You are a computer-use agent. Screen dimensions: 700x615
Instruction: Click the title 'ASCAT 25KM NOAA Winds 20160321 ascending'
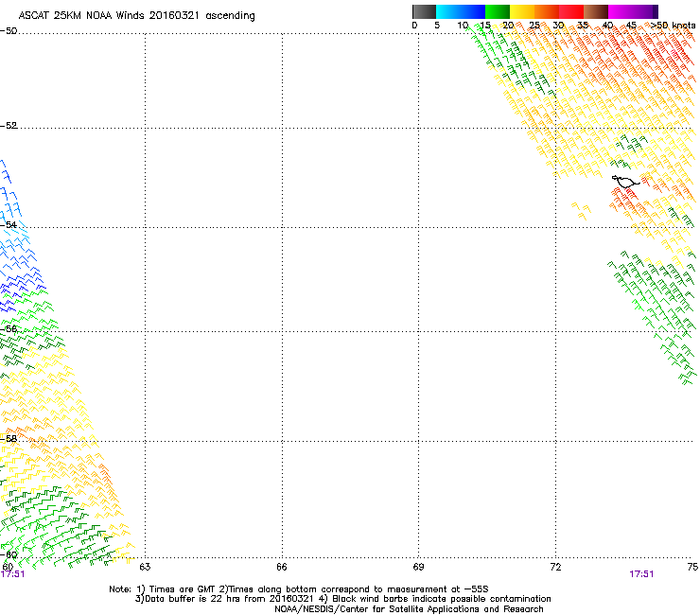(x=136, y=16)
